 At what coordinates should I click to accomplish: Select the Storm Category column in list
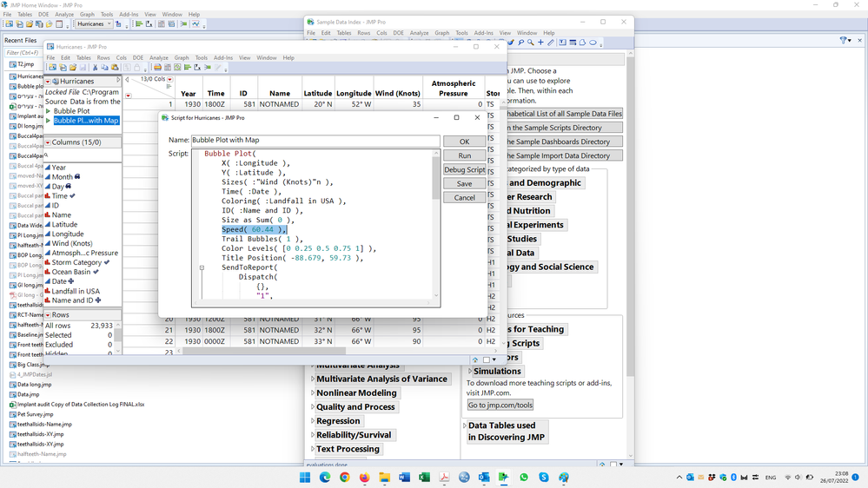click(77, 262)
